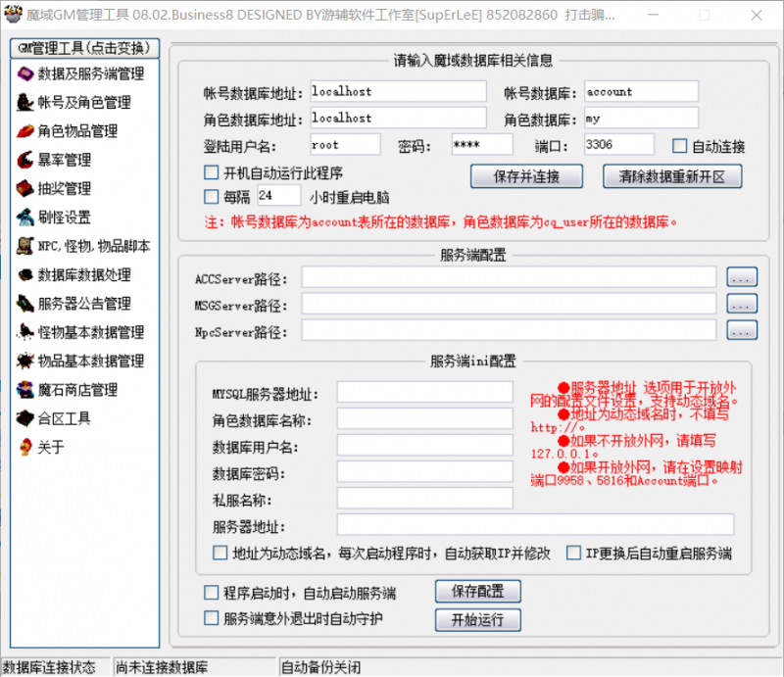Enable 程序启动时自动启动服务端

pos(212,591)
